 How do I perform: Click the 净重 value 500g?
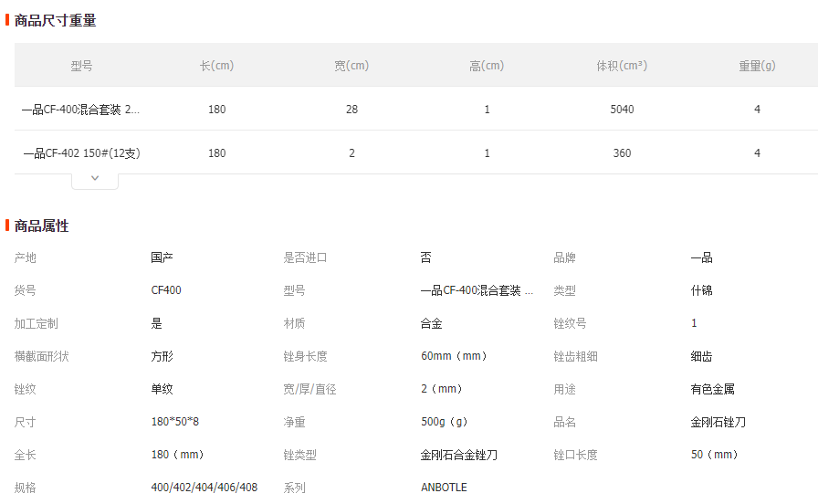[444, 422]
